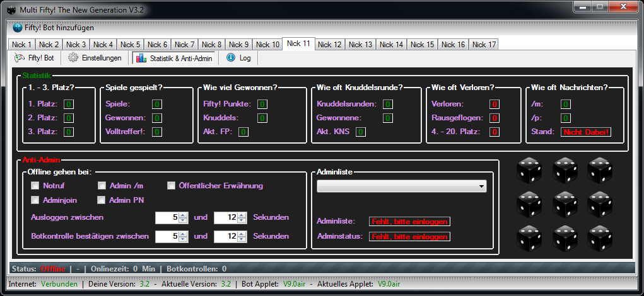Decrease first Ausloggen zwischen seconds value
Screen dimensions: 644x296
183,220
